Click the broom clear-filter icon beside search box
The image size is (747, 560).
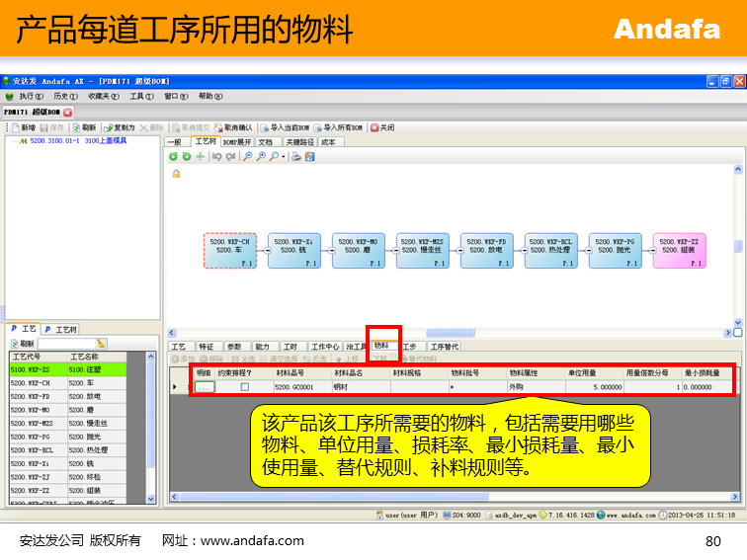point(102,343)
